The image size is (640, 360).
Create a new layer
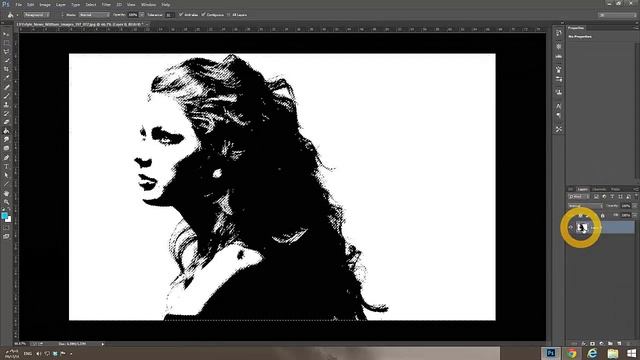click(x=619, y=344)
